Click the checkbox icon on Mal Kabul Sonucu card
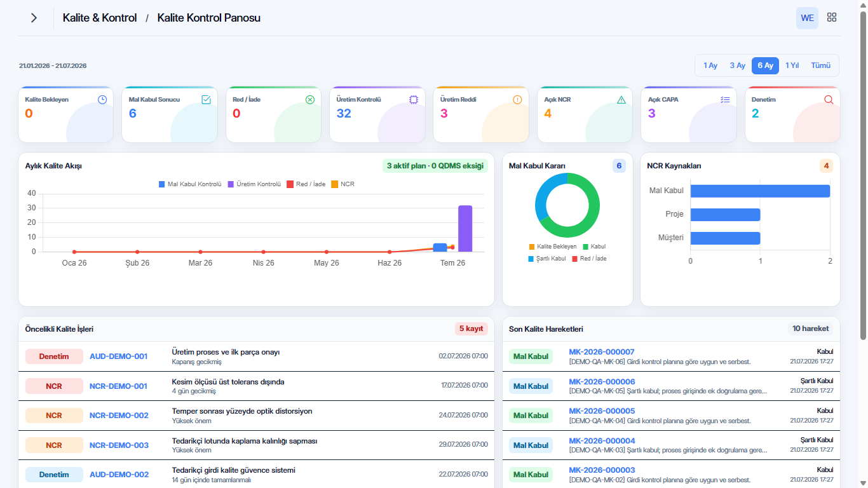 [x=206, y=100]
